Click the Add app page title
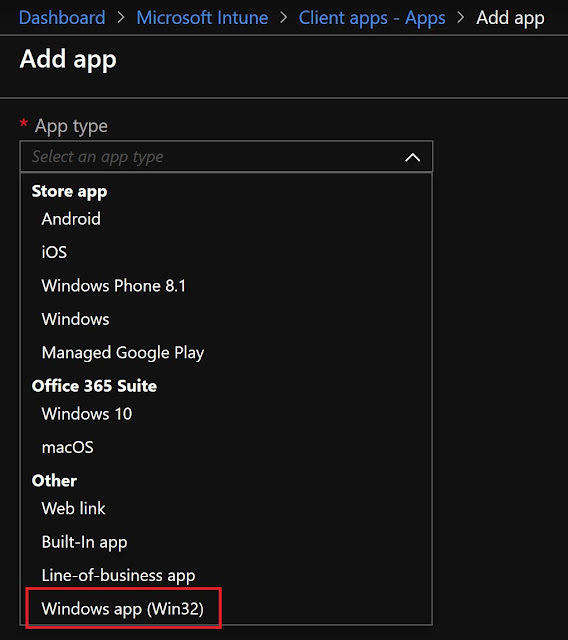This screenshot has width=568, height=640. point(68,60)
